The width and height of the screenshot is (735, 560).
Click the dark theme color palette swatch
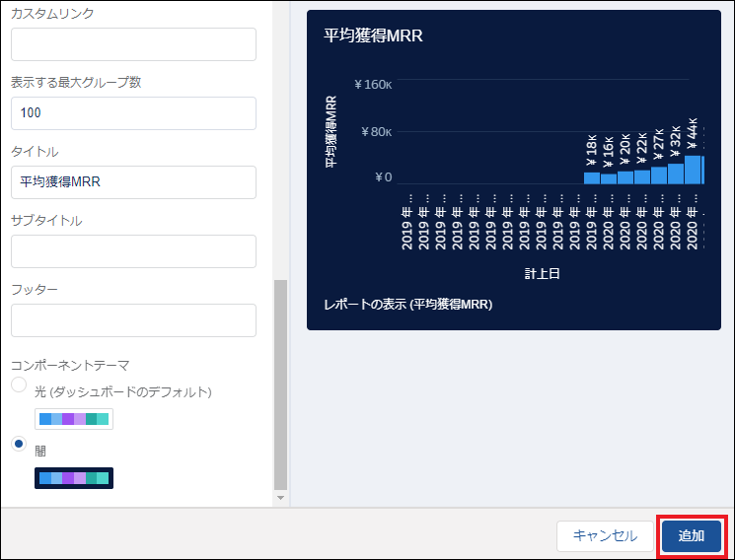(x=74, y=478)
